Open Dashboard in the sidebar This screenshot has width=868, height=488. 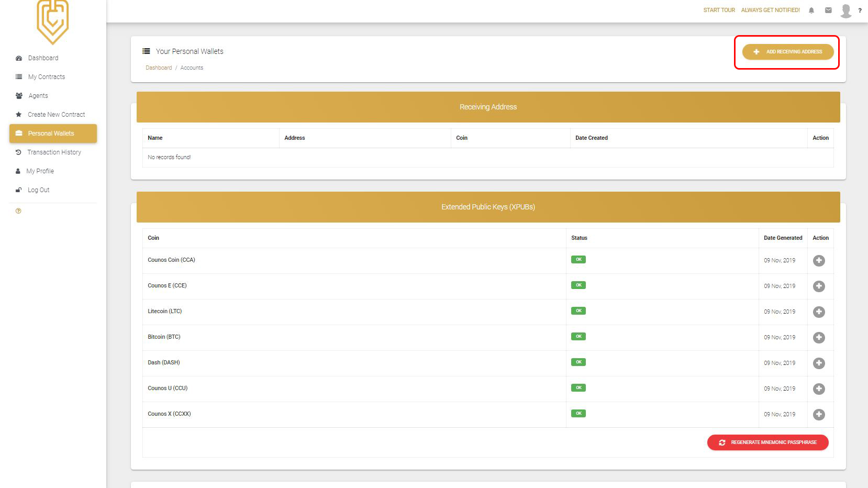(53, 58)
